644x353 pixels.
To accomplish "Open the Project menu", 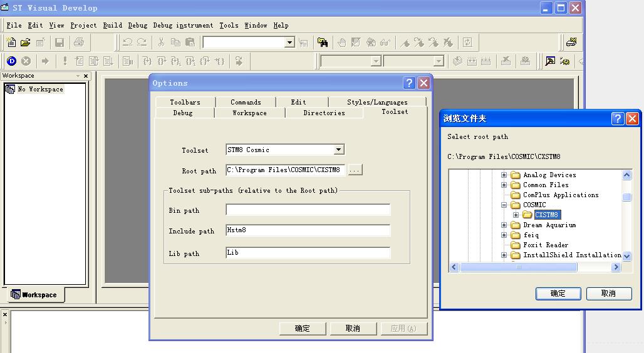I will pyautogui.click(x=83, y=26).
